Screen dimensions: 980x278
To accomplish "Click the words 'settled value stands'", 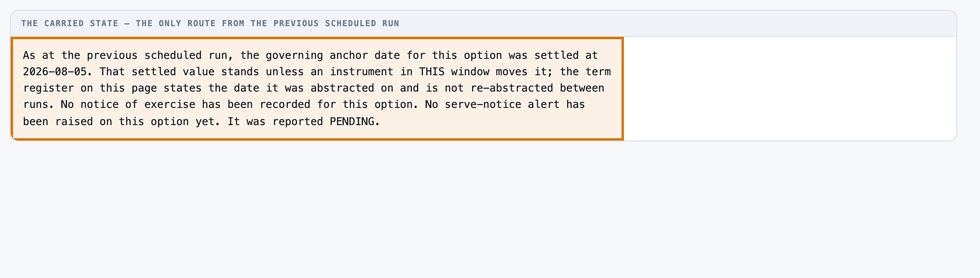I will point(195,72).
